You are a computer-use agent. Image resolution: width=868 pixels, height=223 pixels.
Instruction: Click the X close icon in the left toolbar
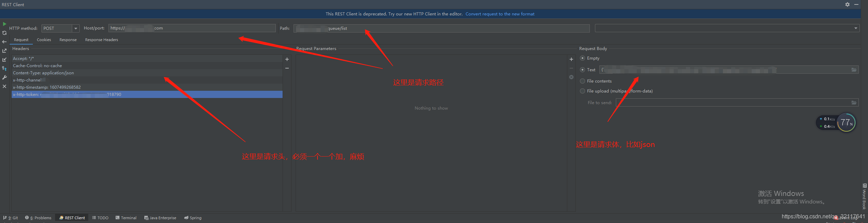coord(4,86)
